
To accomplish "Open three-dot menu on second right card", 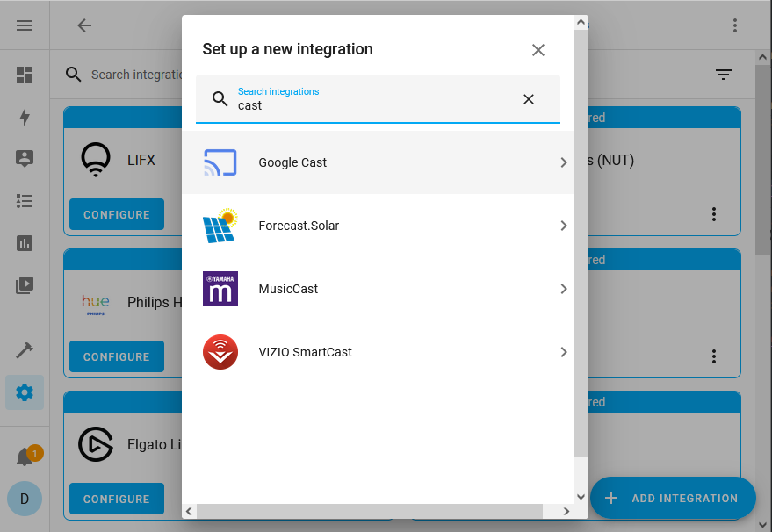I will point(713,356).
